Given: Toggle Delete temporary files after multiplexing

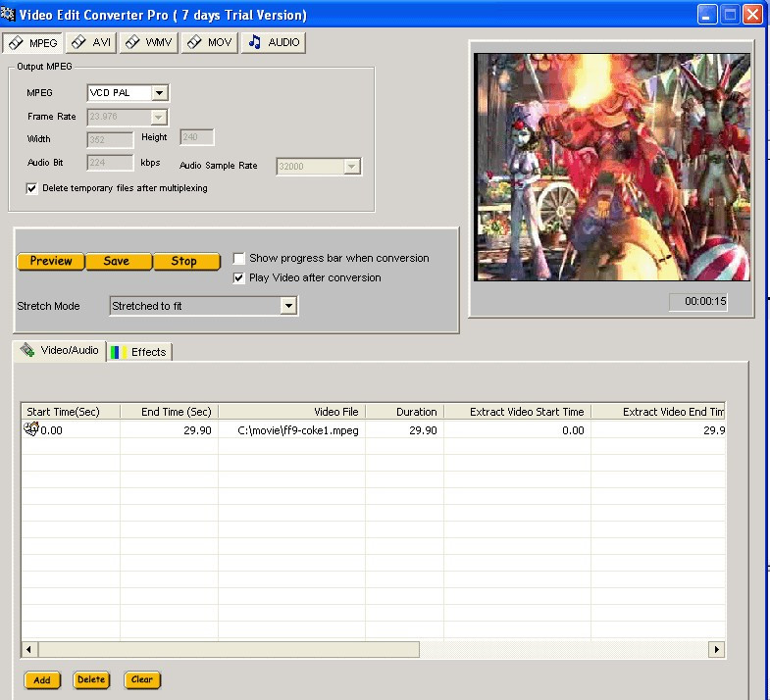Looking at the screenshot, I should pos(31,188).
